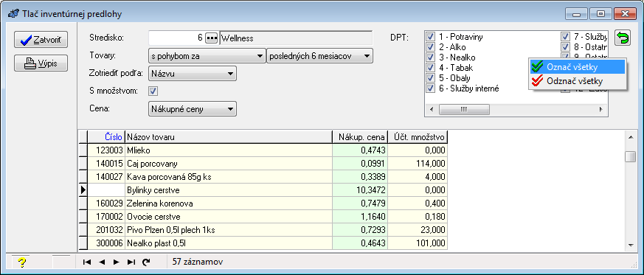Select Kava porcovaná 85g ks row
Image resolution: width=644 pixels, height=275 pixels.
(x=263, y=177)
